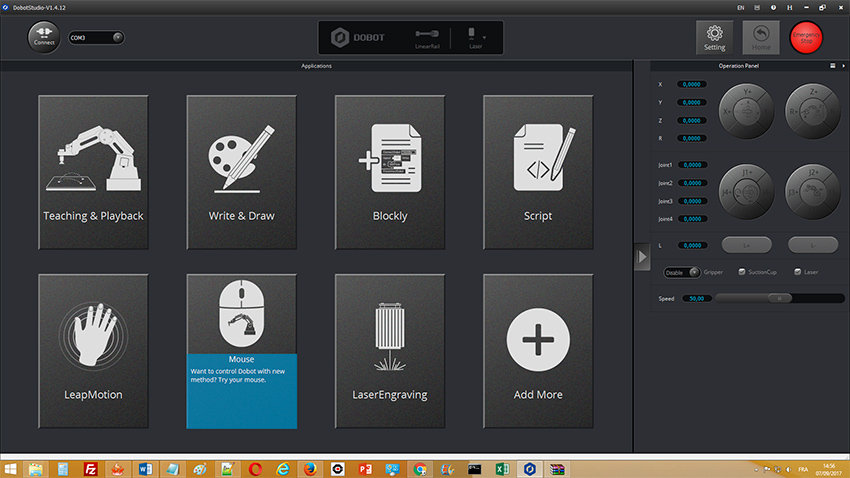Image resolution: width=850 pixels, height=478 pixels.
Task: Open PowerPoint from the taskbar
Action: (x=365, y=469)
